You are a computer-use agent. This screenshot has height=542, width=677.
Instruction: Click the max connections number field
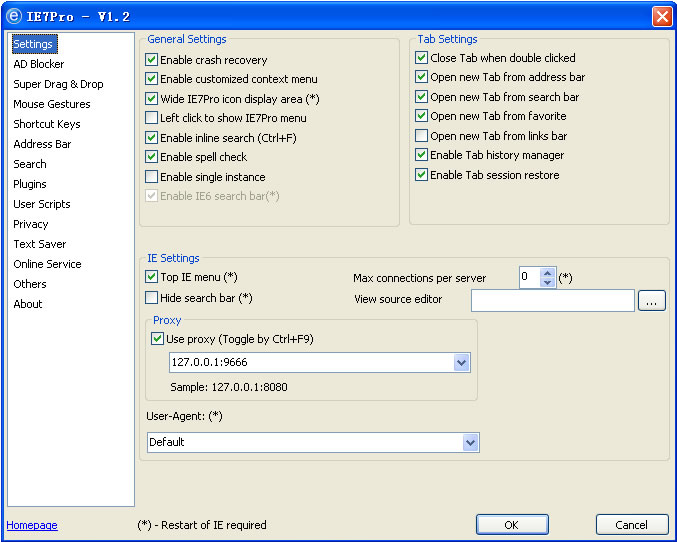point(530,277)
